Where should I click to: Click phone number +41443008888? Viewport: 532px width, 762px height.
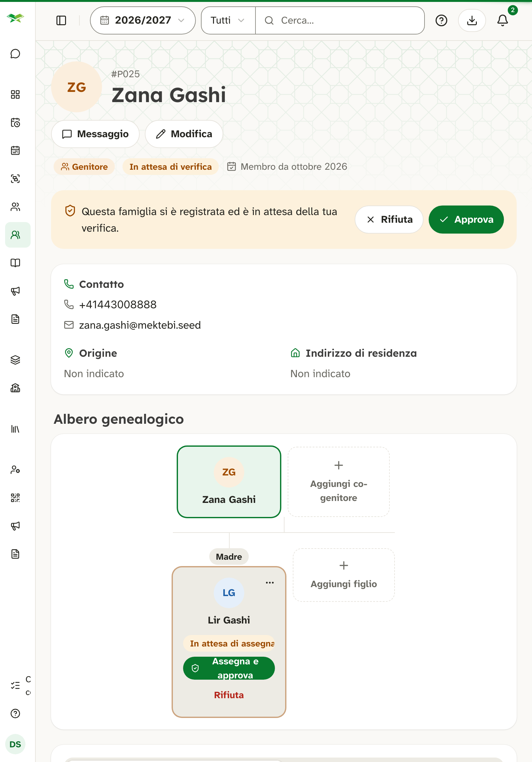tap(118, 304)
